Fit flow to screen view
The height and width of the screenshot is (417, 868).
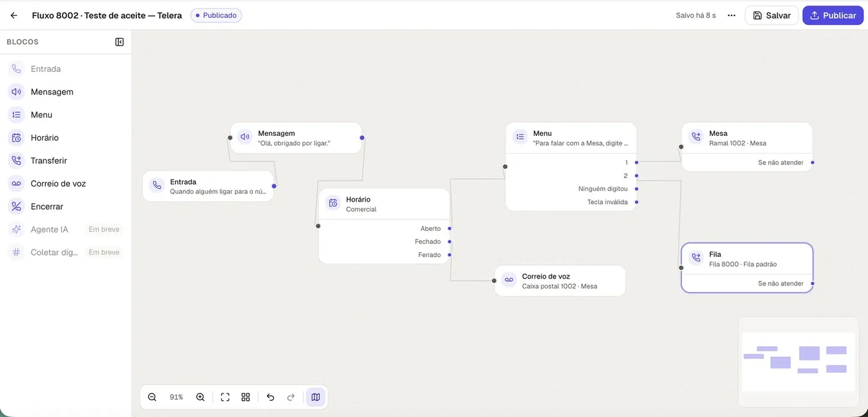tap(225, 397)
